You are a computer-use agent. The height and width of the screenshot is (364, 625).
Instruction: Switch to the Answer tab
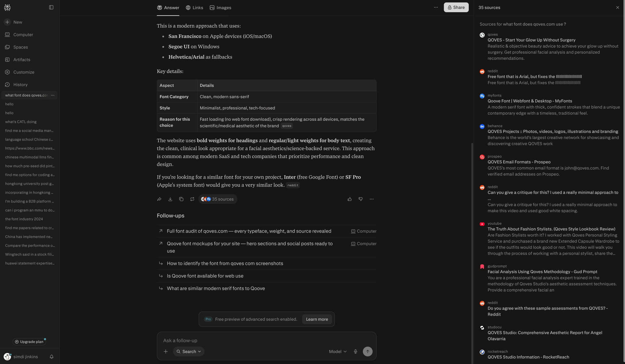click(x=168, y=8)
